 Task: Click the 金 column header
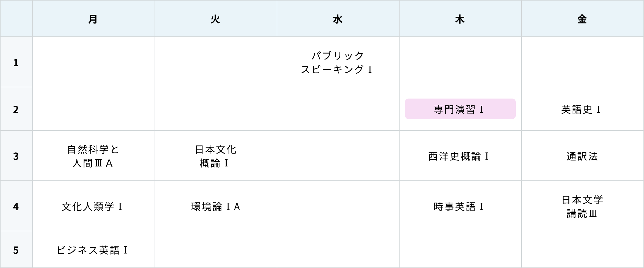pyautogui.click(x=583, y=19)
